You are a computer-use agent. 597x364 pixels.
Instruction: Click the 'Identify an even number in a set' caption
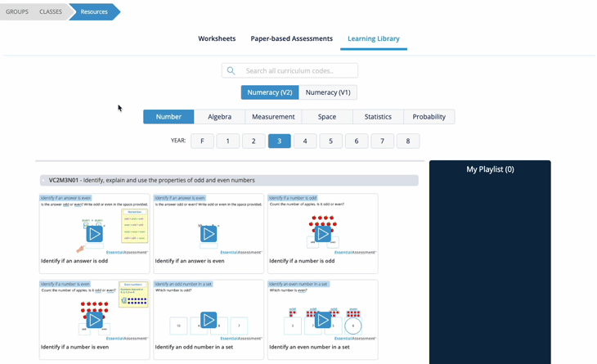pos(309,347)
